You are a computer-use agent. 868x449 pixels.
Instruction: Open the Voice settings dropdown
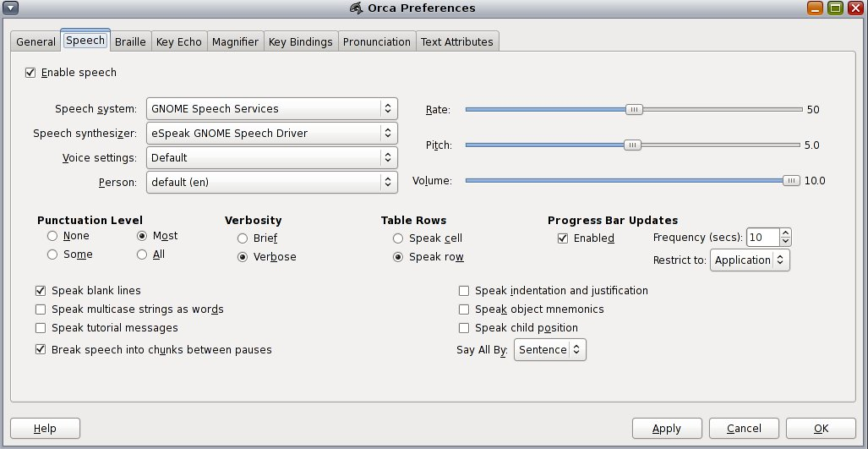tap(272, 158)
